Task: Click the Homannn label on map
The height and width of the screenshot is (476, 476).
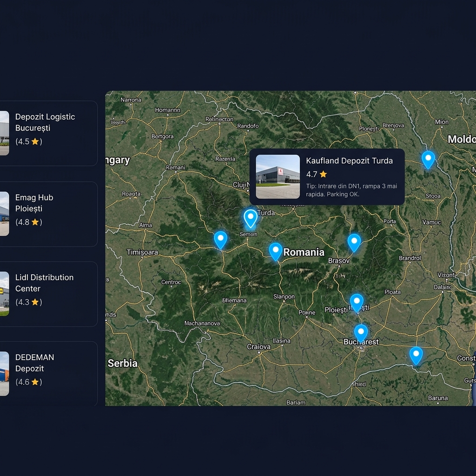Action: [x=167, y=110]
